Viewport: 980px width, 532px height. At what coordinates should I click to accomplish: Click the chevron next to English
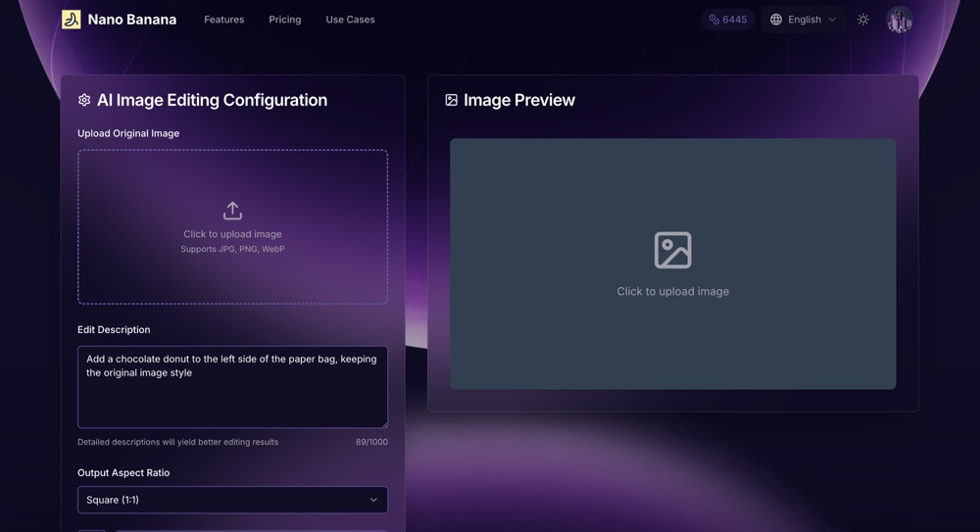coord(832,20)
